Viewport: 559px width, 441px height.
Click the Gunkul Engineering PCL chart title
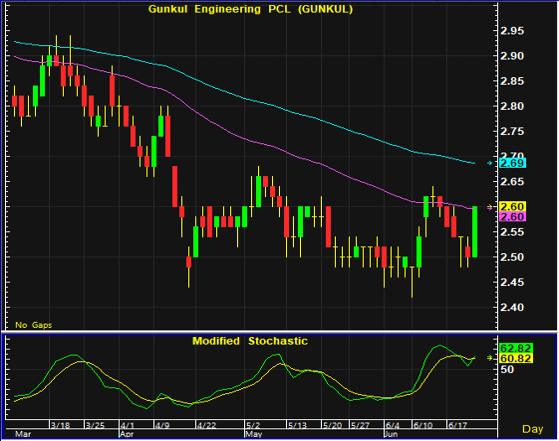coord(251,9)
